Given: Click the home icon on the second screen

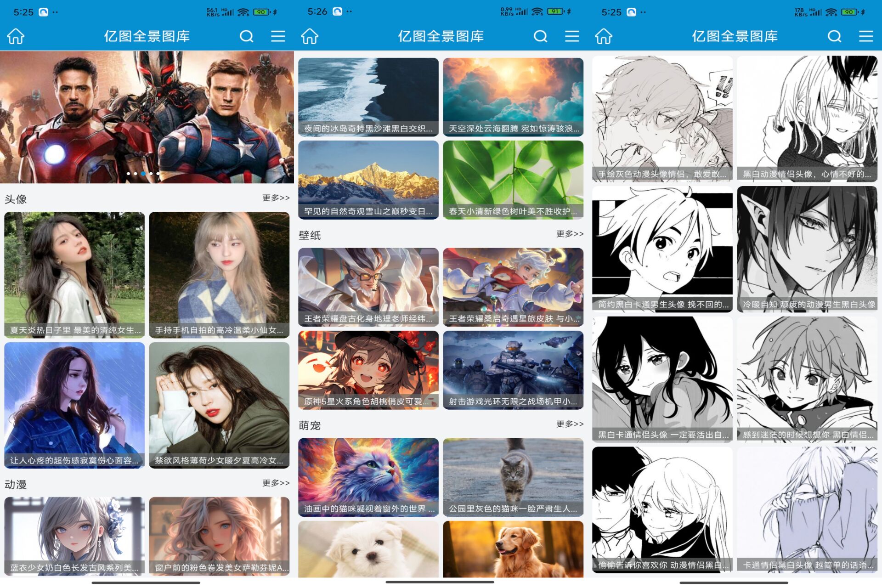Looking at the screenshot, I should point(311,36).
